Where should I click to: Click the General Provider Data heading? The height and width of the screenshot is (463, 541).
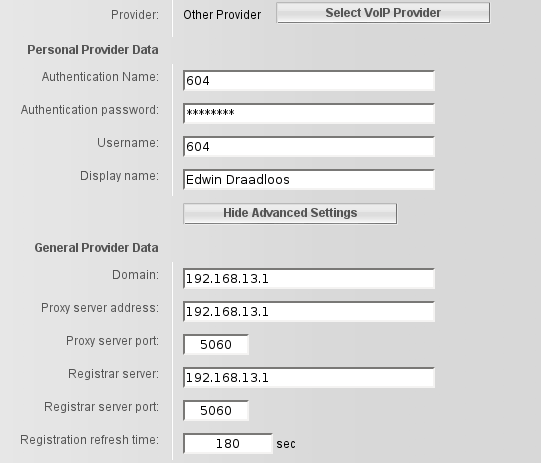(96, 248)
